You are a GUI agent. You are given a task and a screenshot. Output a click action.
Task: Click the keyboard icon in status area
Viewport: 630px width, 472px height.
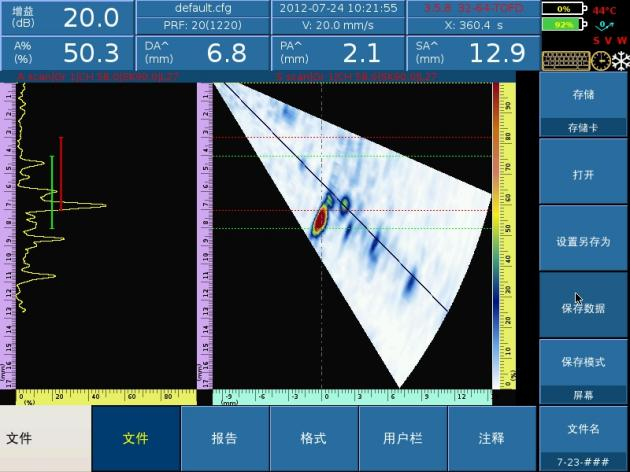pos(565,60)
